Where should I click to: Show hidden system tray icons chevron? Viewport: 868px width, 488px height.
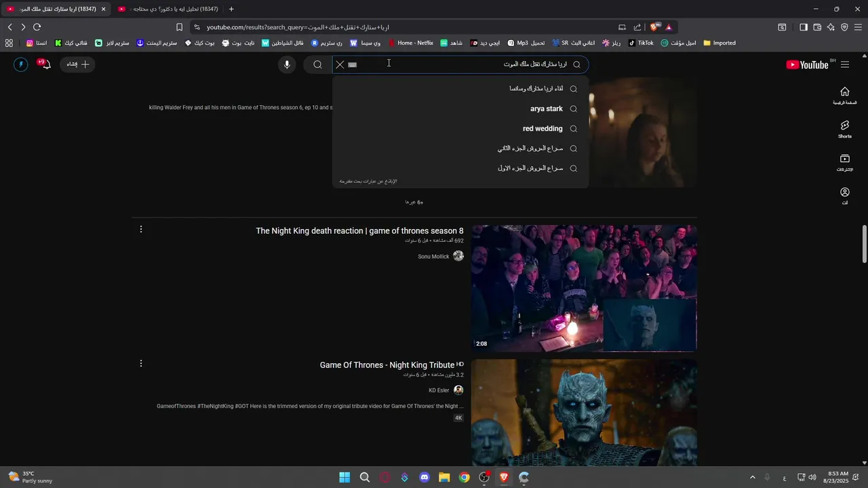(x=752, y=477)
